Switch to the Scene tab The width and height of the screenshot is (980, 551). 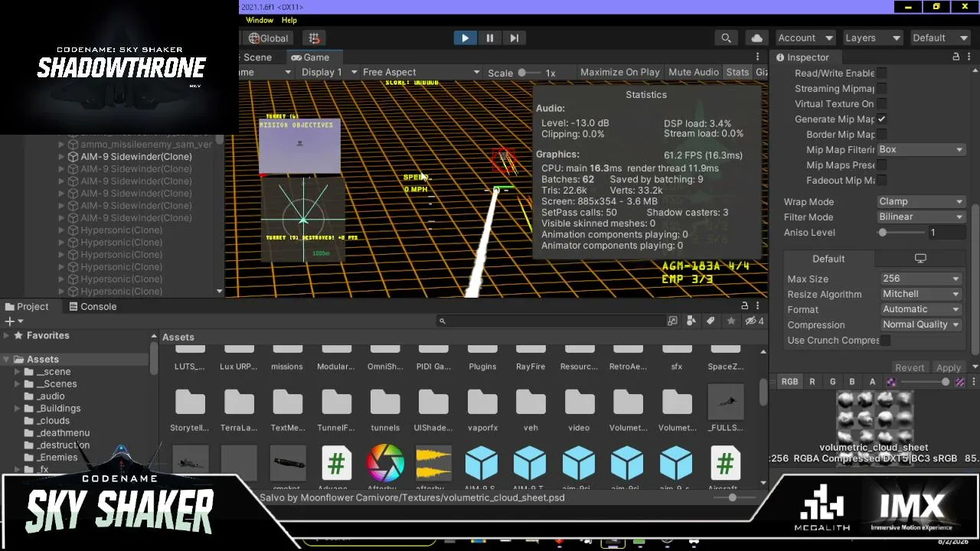point(256,57)
